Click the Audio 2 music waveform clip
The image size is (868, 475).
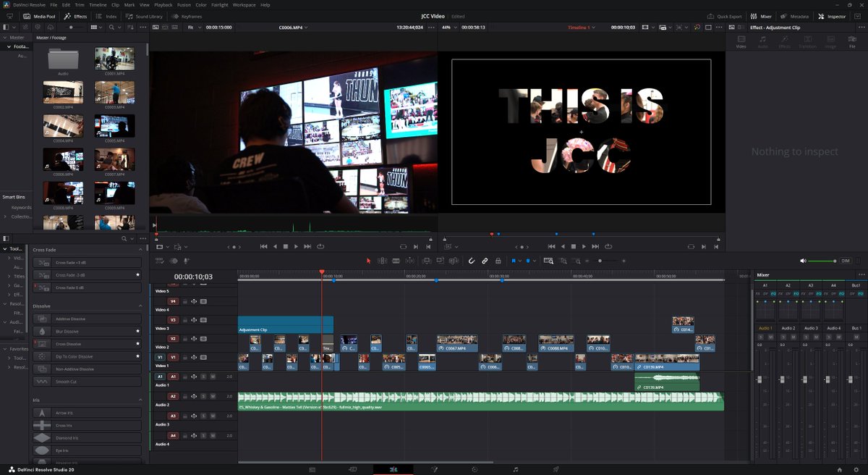click(x=480, y=401)
